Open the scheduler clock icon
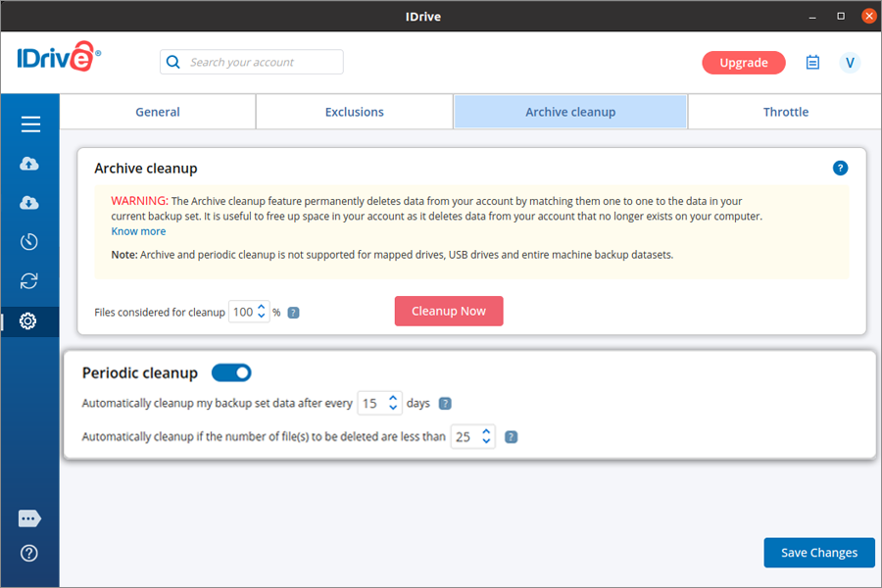 coord(29,242)
